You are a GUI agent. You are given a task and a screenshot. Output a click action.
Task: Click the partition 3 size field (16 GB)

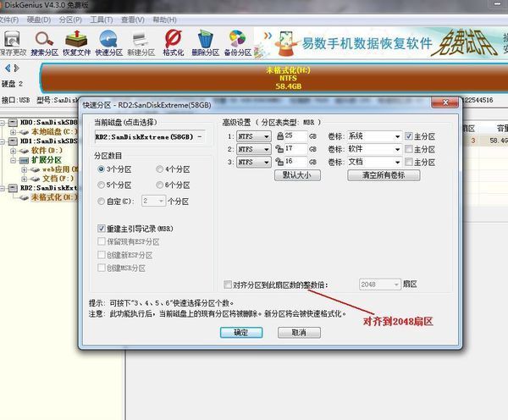(x=295, y=162)
